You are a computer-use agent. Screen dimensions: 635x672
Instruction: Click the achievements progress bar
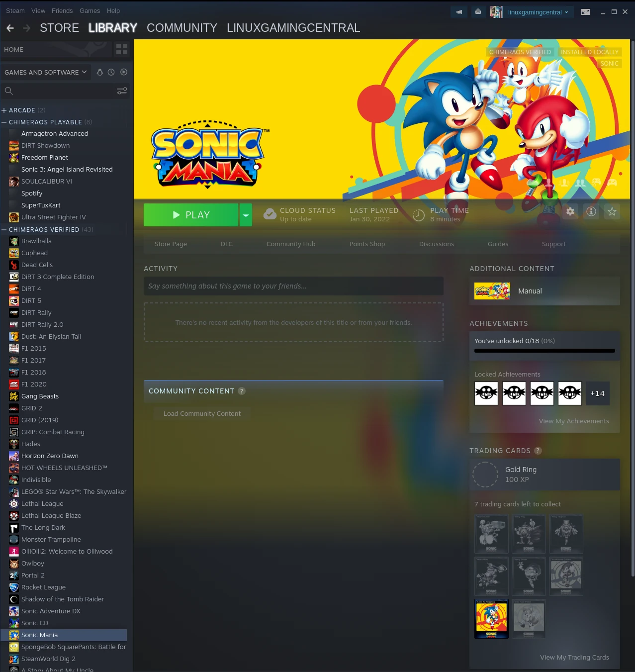544,351
